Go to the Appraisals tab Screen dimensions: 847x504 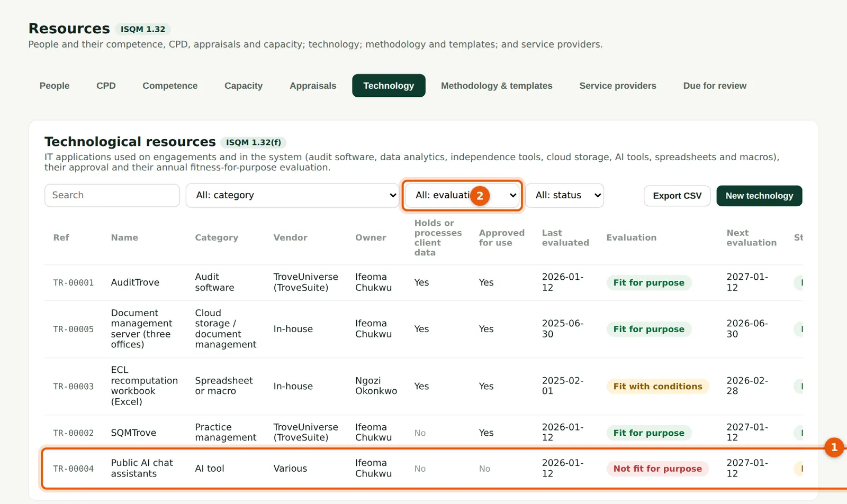[313, 86]
